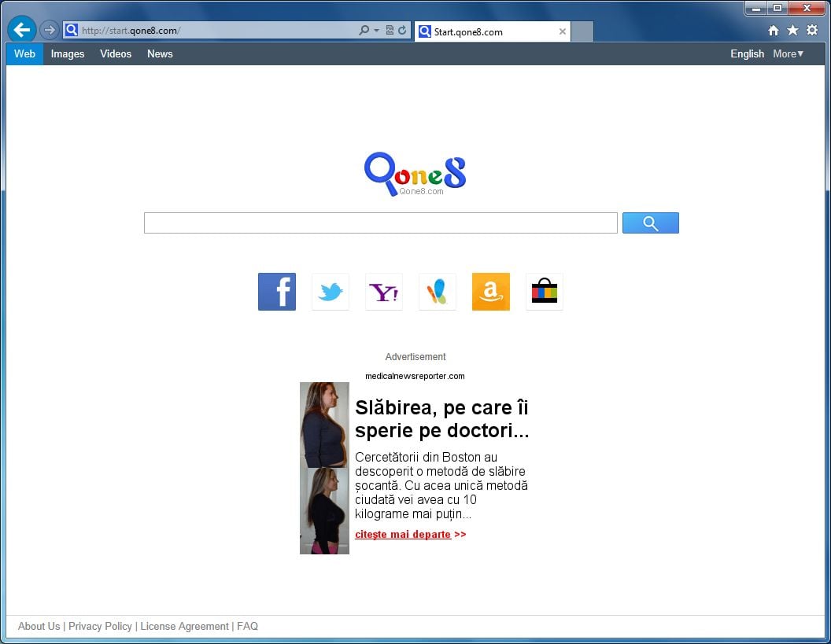The height and width of the screenshot is (644, 831).
Task: Click the site favicon in address bar
Action: (x=72, y=30)
